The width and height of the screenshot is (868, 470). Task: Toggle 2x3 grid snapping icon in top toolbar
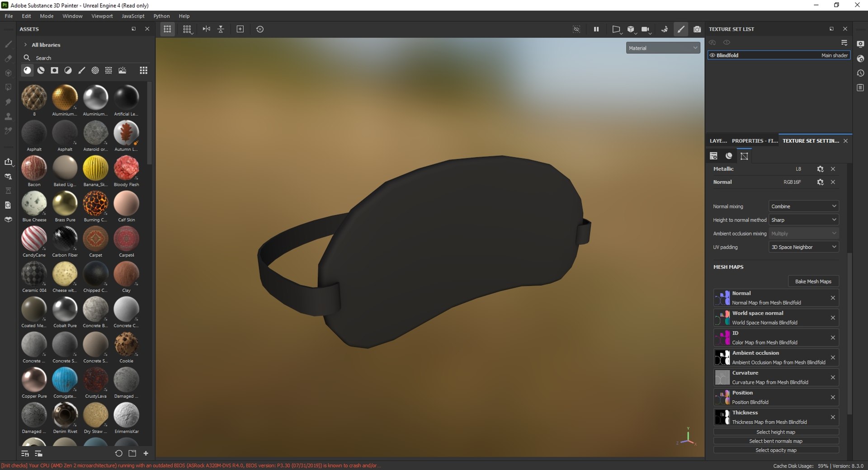coord(187,29)
